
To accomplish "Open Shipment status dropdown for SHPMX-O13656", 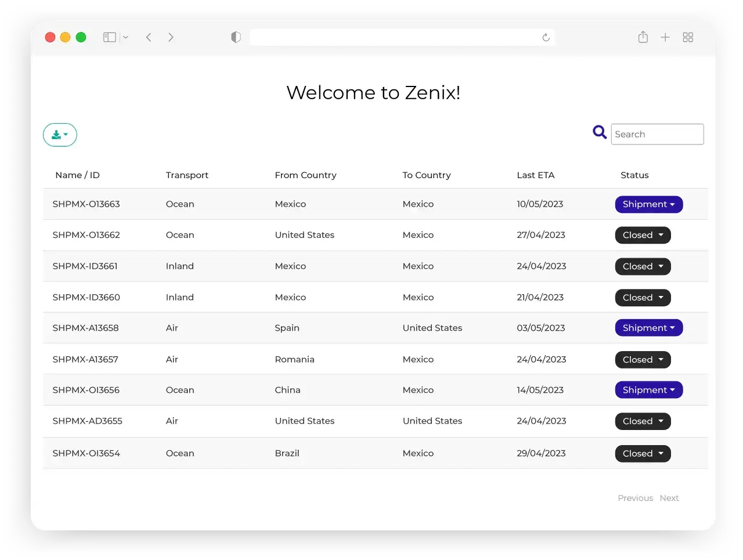I will 649,390.
